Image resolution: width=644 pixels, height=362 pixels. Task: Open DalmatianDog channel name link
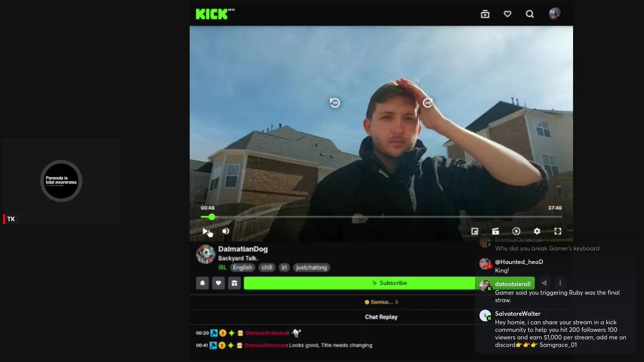tap(243, 249)
